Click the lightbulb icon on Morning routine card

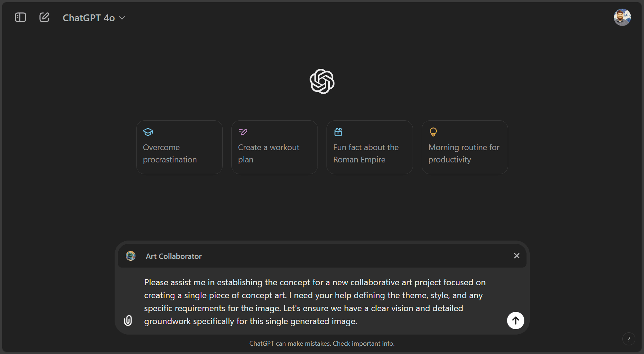(433, 132)
